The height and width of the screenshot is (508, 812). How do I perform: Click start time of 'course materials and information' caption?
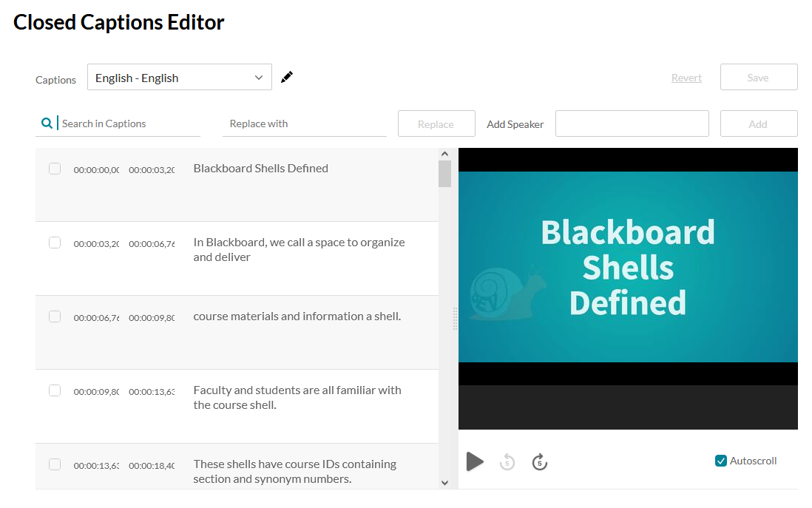pos(96,318)
